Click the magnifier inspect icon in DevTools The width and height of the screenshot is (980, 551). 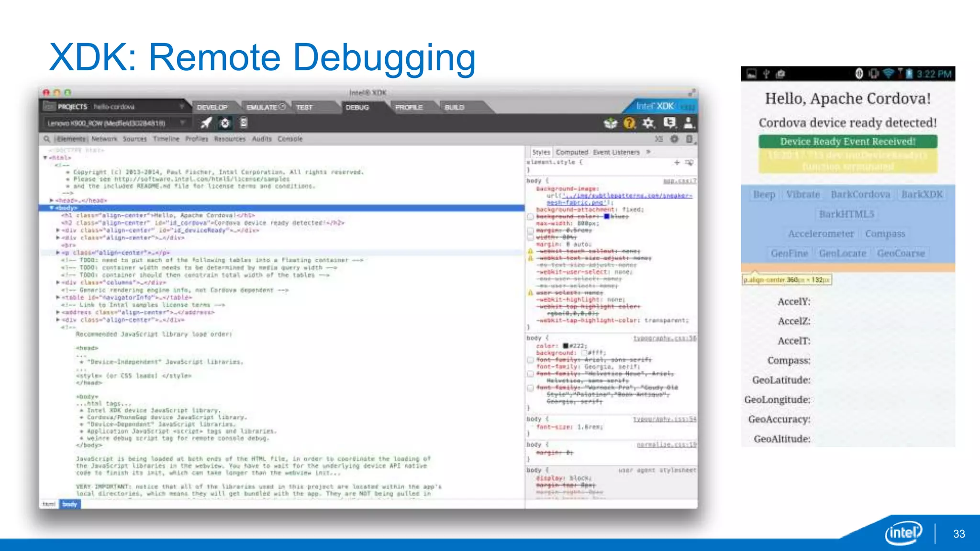[47, 139]
